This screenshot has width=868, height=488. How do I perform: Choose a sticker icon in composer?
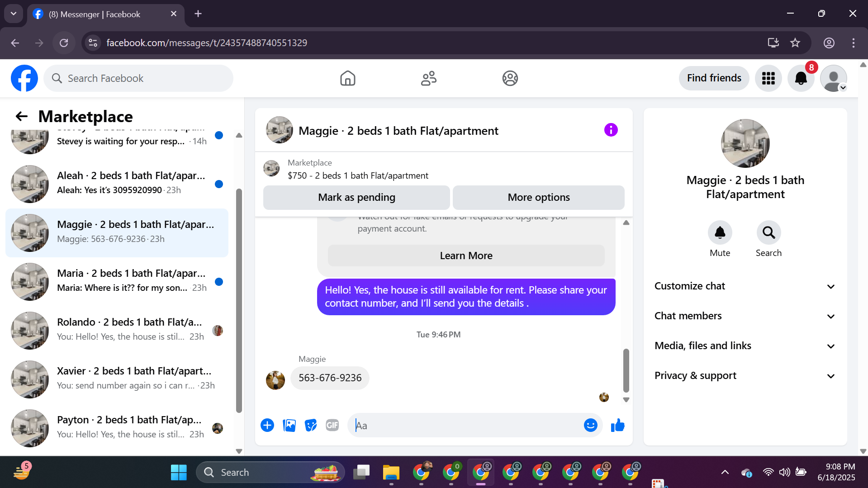tap(310, 425)
